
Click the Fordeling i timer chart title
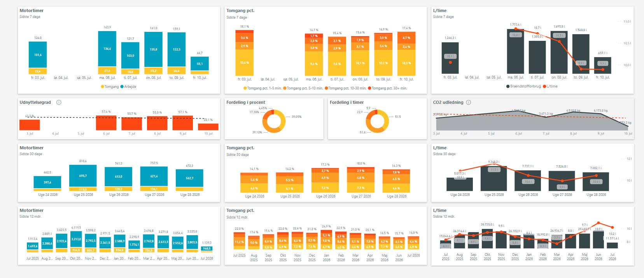click(347, 102)
